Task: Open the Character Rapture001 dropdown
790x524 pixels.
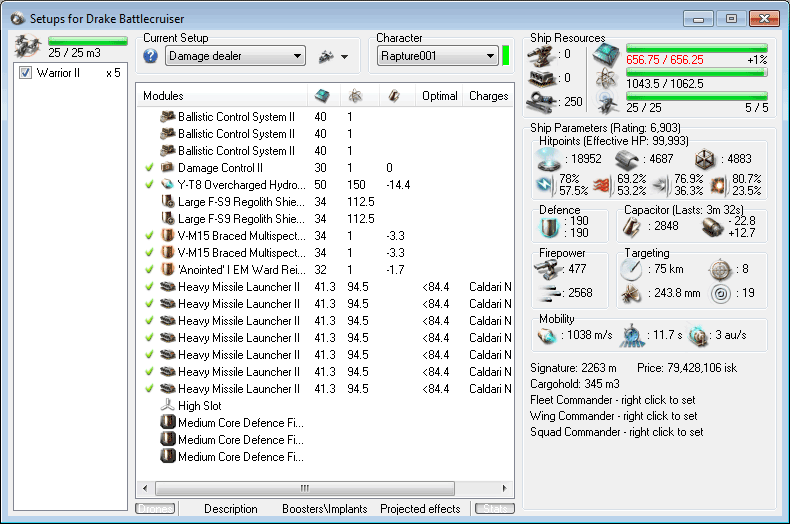Action: (x=438, y=56)
